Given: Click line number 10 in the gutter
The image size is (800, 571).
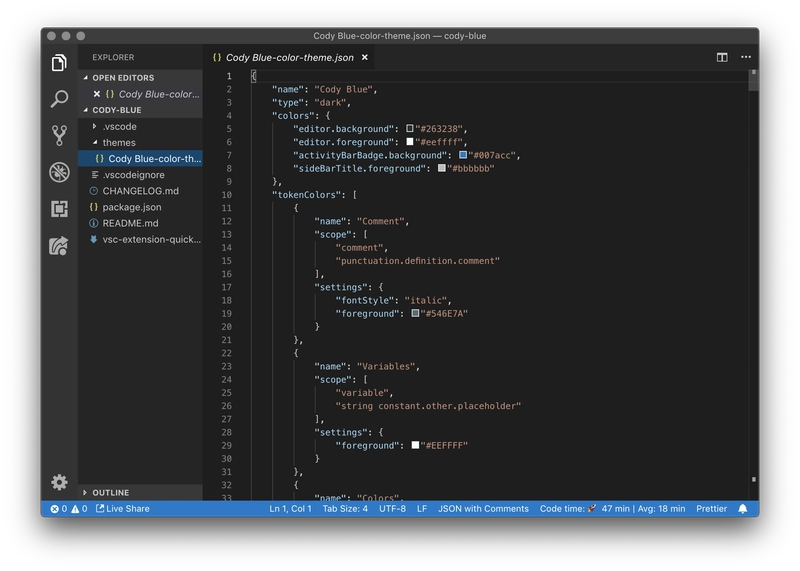Looking at the screenshot, I should 227,195.
